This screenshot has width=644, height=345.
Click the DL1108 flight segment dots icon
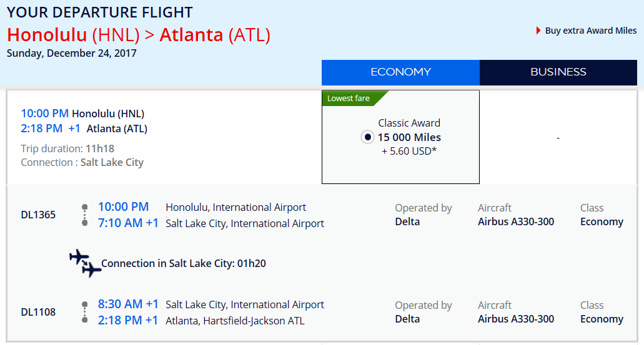click(84, 312)
